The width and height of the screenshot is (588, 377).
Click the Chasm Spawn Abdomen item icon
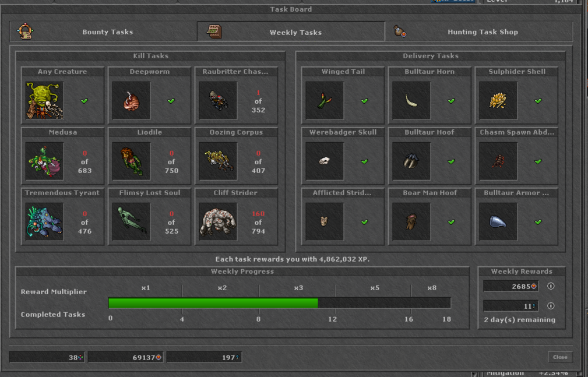coord(498,161)
